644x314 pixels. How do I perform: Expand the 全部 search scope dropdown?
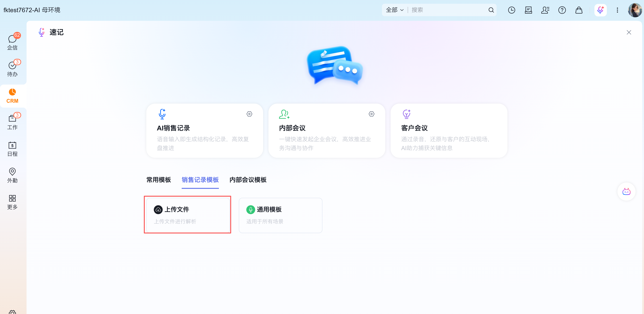coord(395,10)
